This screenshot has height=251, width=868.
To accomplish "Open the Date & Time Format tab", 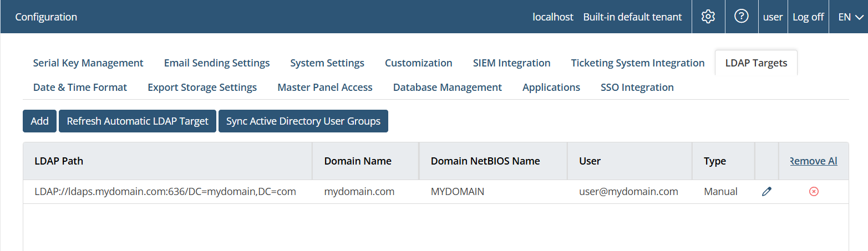I will tap(80, 88).
